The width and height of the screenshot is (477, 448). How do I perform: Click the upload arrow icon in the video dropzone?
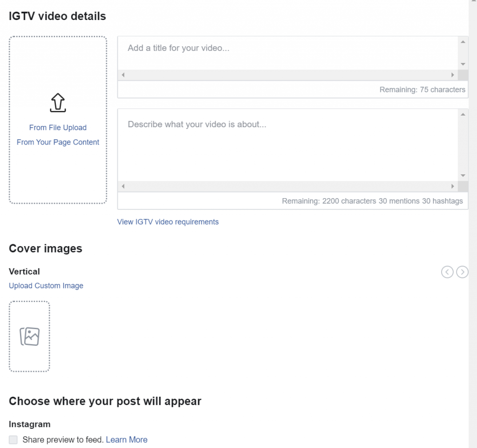click(x=58, y=103)
